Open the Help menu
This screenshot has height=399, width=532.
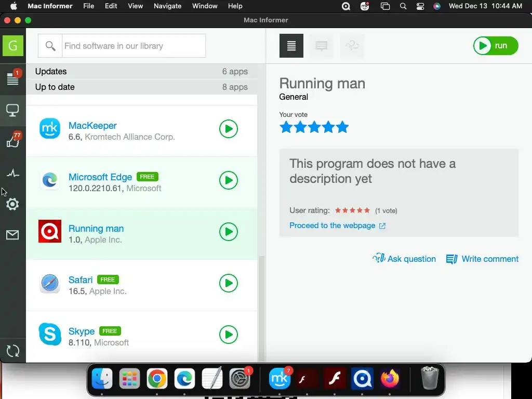(235, 6)
